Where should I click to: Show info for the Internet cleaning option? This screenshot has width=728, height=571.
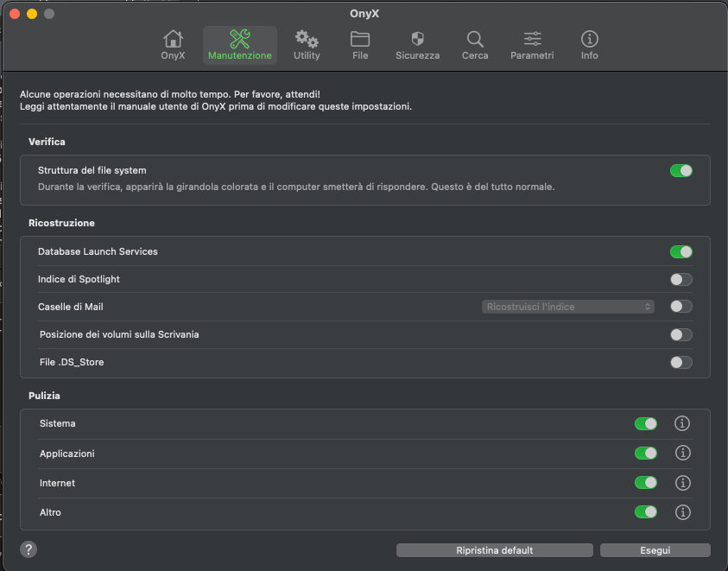coord(682,483)
